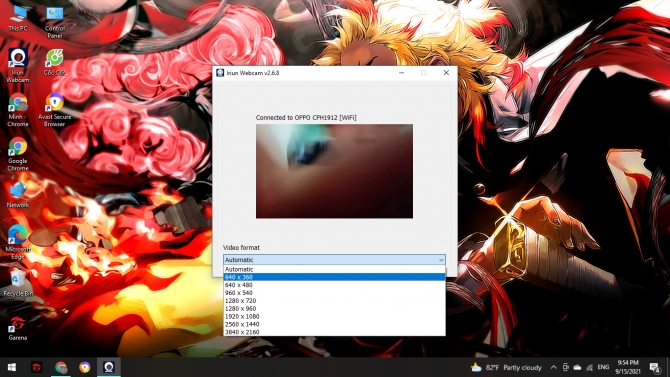Click the Video format label

[241, 247]
